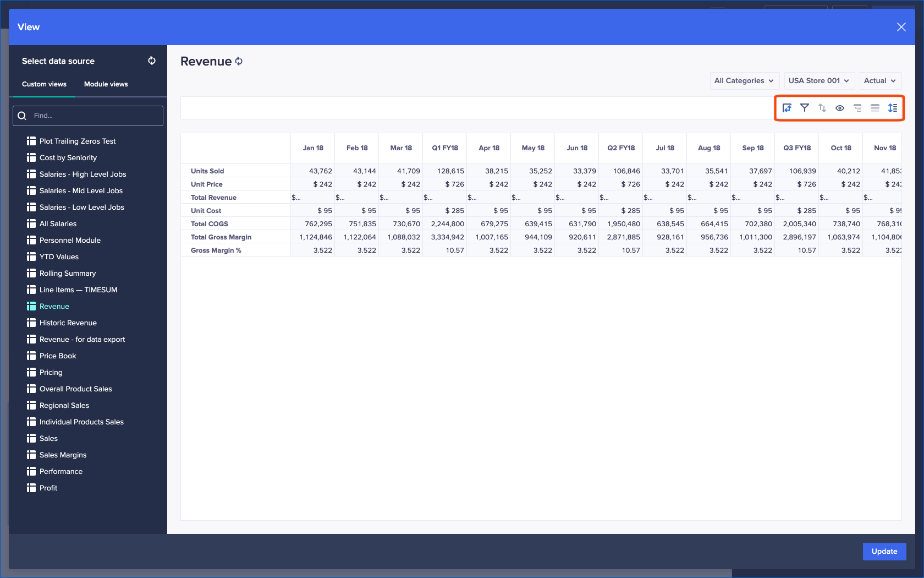Click the refresh icon next to Revenue title
The width and height of the screenshot is (924, 578).
pos(239,61)
